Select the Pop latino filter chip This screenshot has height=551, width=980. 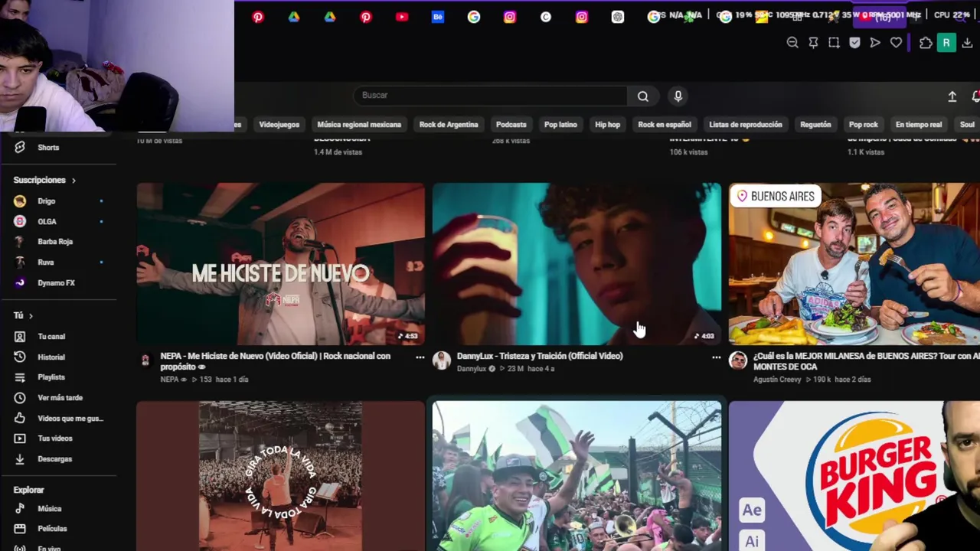(x=560, y=125)
